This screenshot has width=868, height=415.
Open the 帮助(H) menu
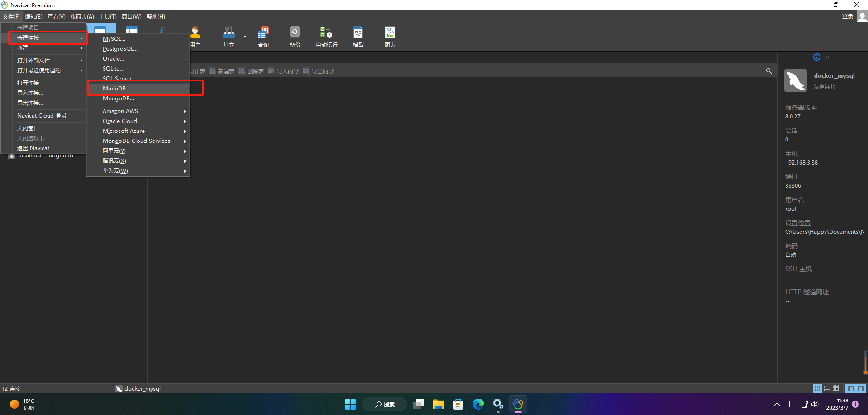pyautogui.click(x=156, y=17)
